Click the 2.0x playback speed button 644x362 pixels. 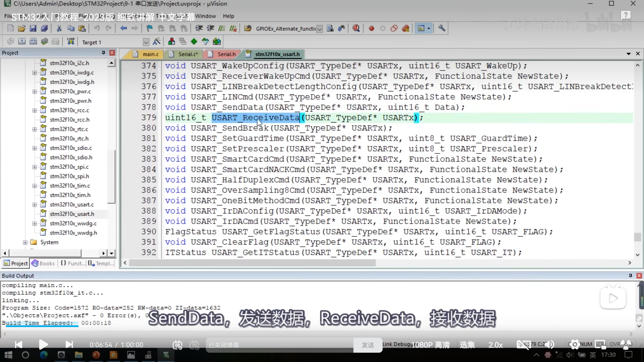pos(495,345)
